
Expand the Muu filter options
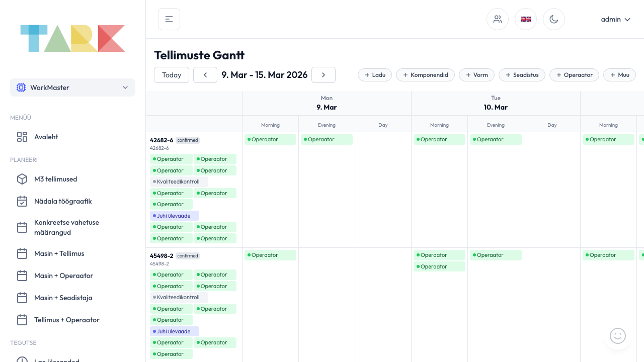pyautogui.click(x=619, y=74)
